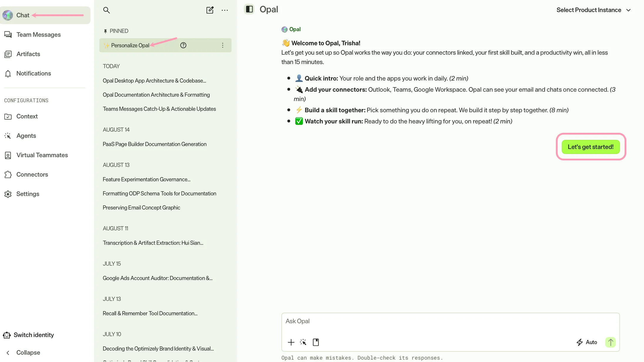644x362 pixels.
Task: Open the Context folder icon
Action: pyautogui.click(x=8, y=116)
